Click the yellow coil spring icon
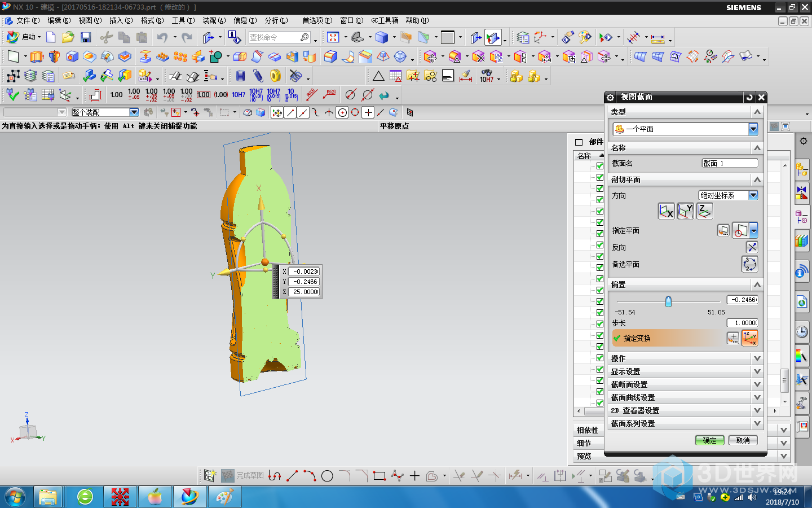Viewport: 812px width, 508px height. click(276, 76)
